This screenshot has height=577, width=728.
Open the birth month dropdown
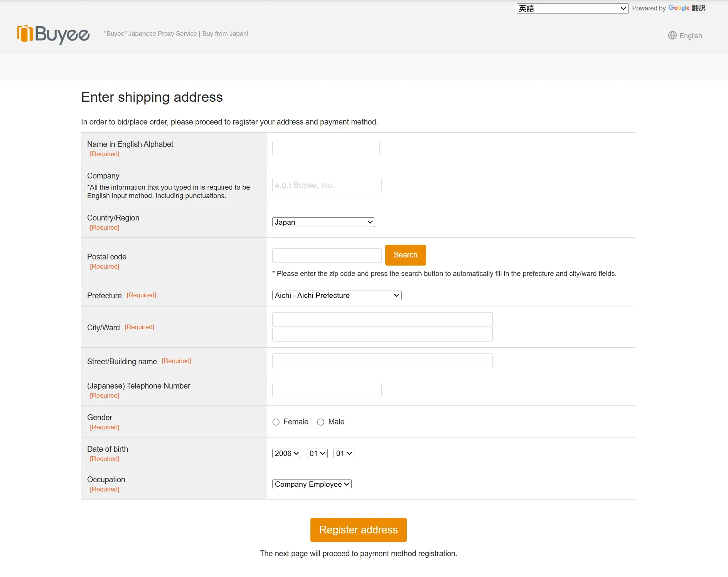(x=317, y=454)
